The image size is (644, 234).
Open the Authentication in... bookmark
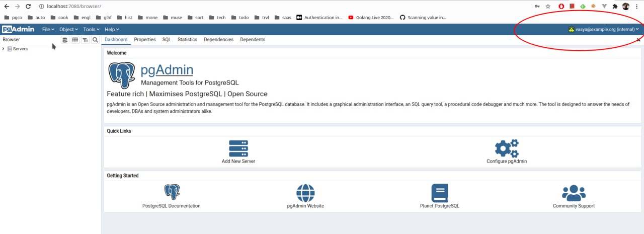pyautogui.click(x=319, y=18)
